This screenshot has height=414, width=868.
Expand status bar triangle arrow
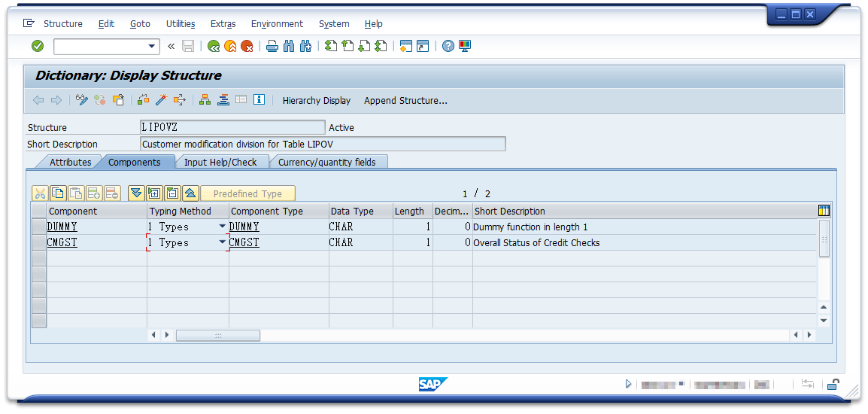628,384
